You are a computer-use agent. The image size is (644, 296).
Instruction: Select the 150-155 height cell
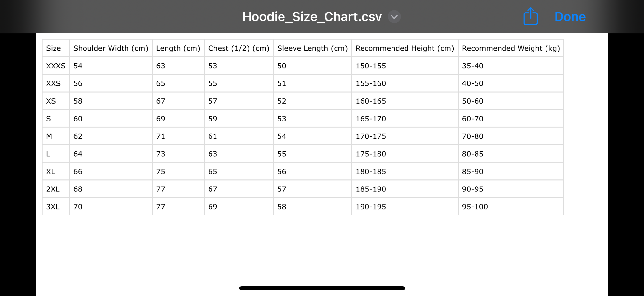[x=371, y=66]
